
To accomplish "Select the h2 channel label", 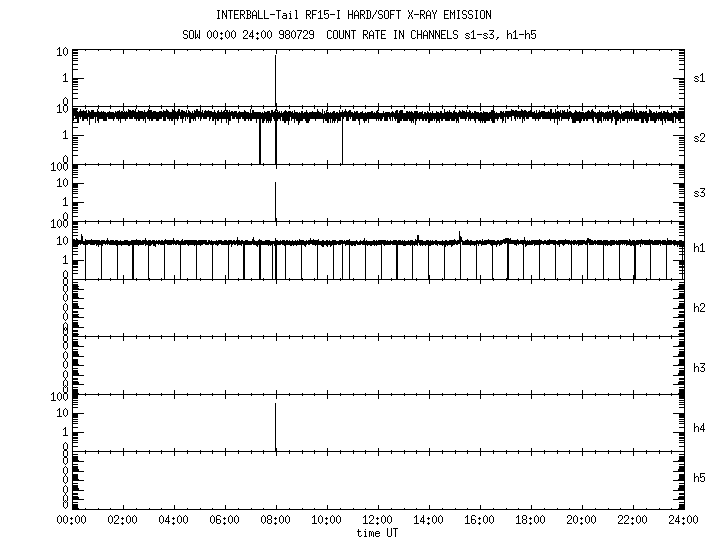I will click(x=699, y=308).
